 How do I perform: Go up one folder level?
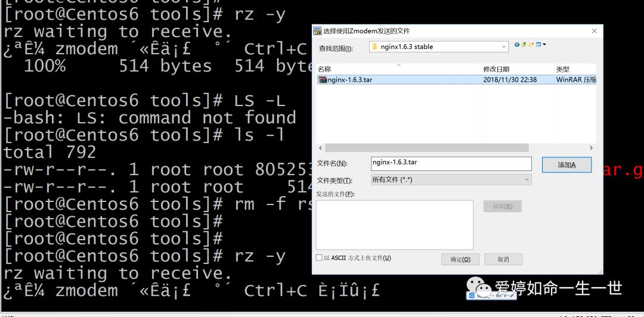(524, 44)
